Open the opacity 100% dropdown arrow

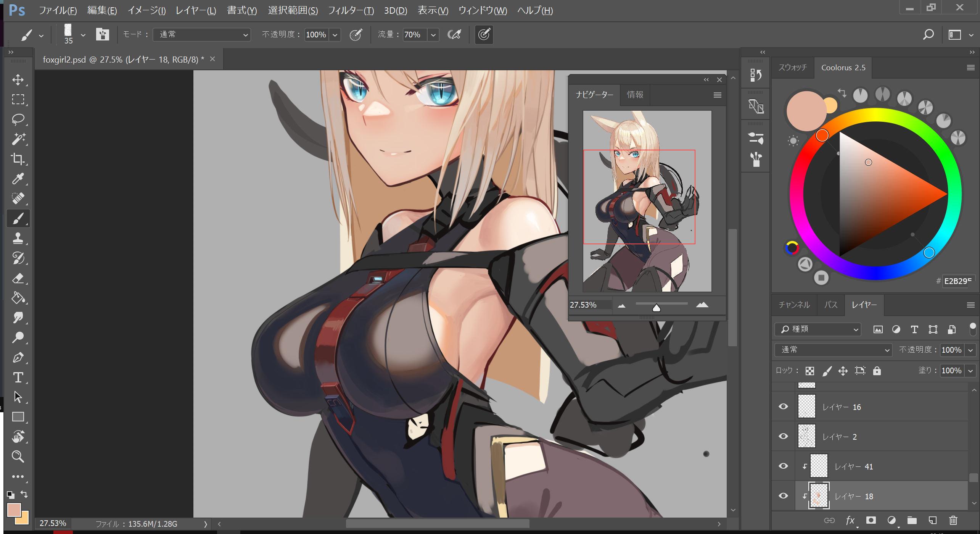(335, 35)
